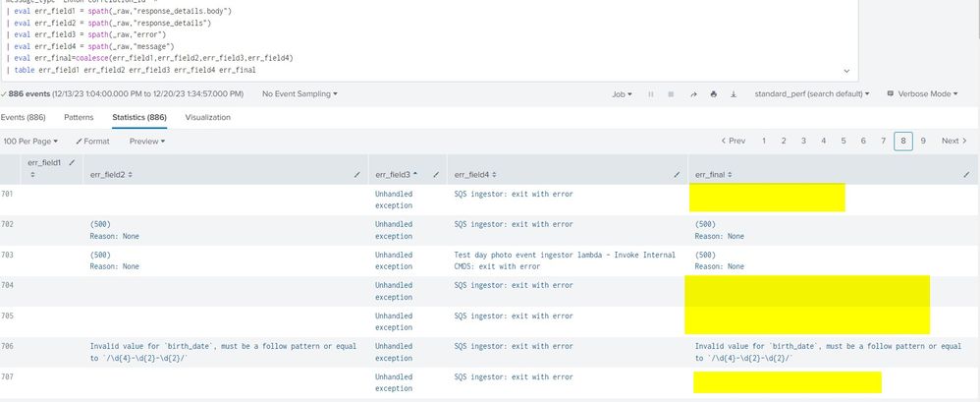The width and height of the screenshot is (980, 402).
Task: Jump to results page 9
Action: click(x=923, y=142)
